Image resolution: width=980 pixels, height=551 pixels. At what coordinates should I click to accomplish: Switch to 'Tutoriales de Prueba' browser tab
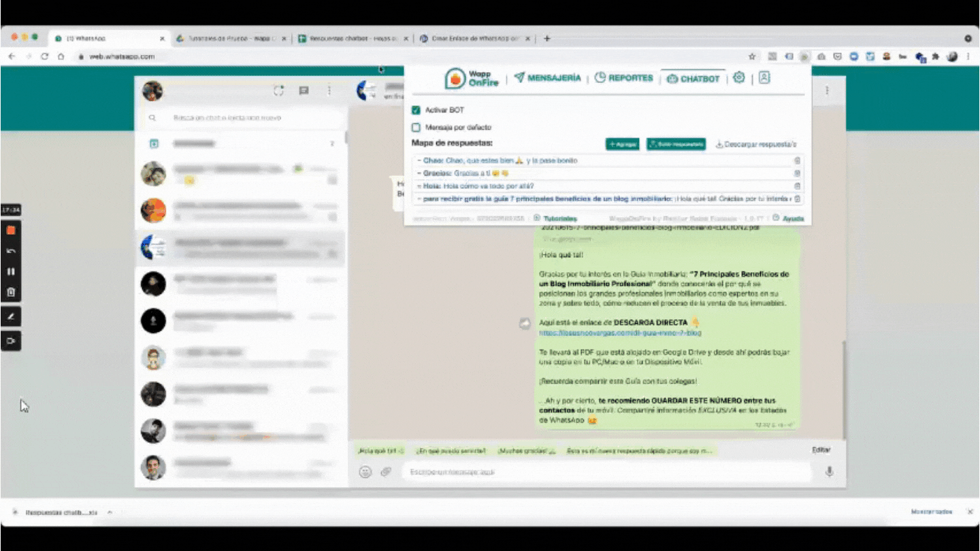point(230,39)
